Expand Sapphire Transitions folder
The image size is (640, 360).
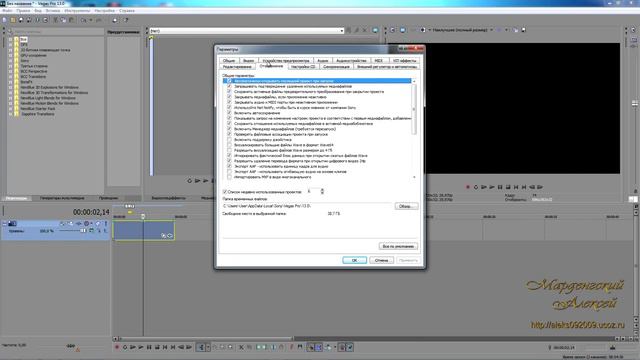[10, 114]
